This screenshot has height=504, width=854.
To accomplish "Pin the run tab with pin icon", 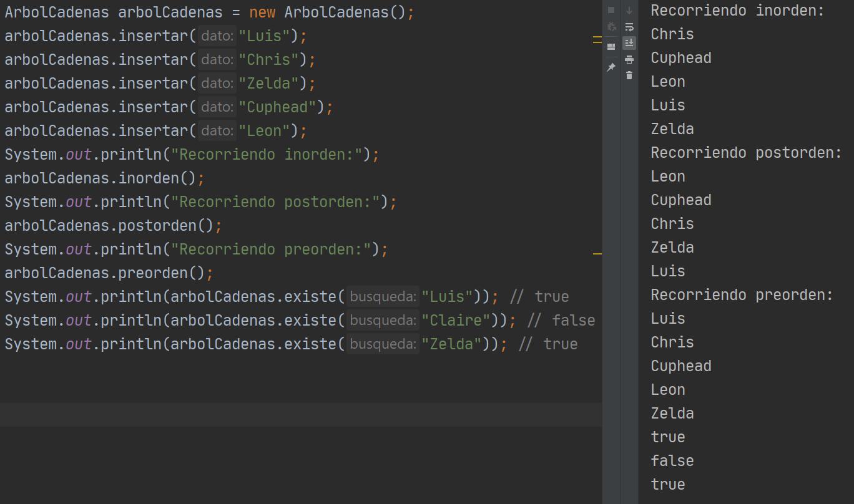I will pos(611,67).
